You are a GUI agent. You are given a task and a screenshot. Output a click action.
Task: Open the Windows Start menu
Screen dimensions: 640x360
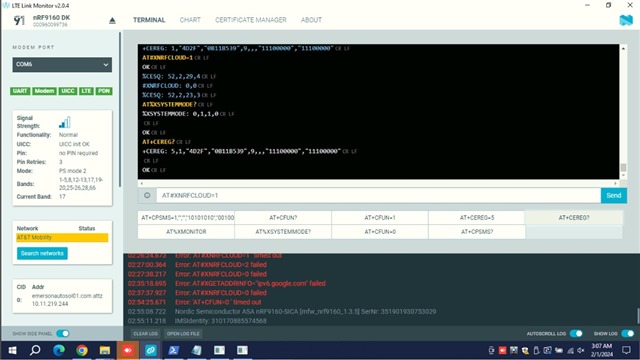pyautogui.click(x=12, y=350)
